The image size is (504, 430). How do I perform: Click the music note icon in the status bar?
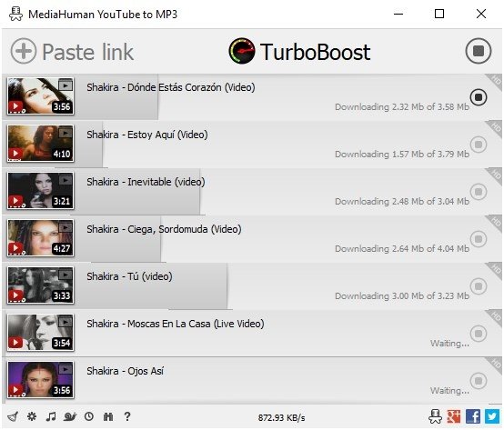pyautogui.click(x=51, y=416)
